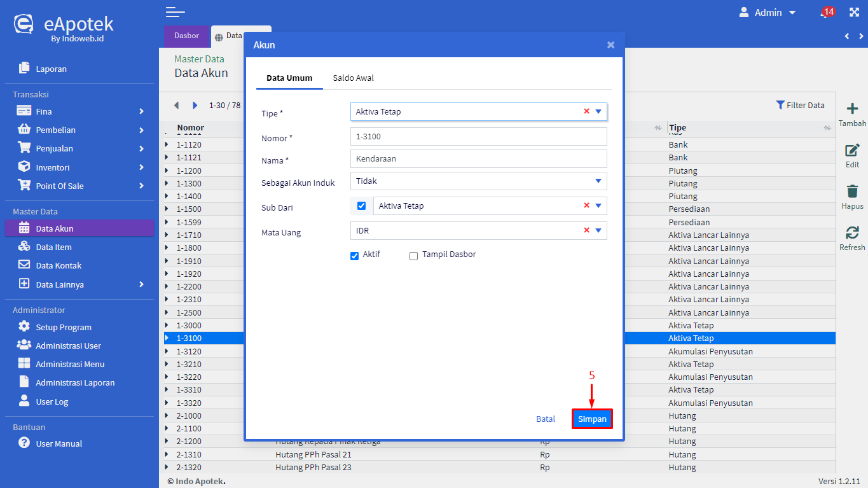This screenshot has height=488, width=868.
Task: Uncheck the Aktif checkbox
Action: (x=355, y=256)
